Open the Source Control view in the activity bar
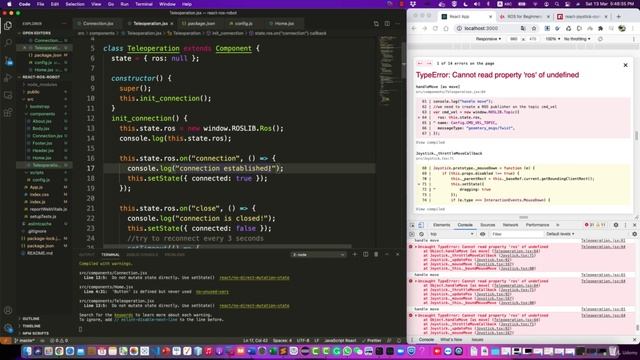 8,60
